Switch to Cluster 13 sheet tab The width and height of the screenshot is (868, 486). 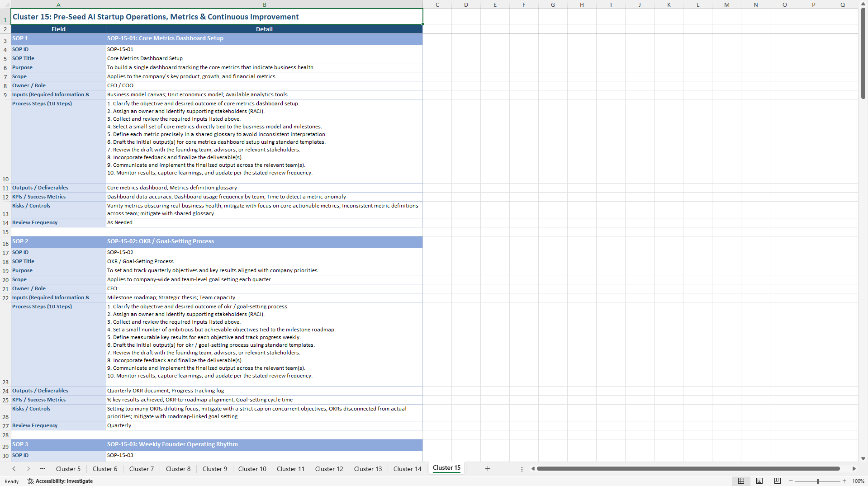[368, 469]
